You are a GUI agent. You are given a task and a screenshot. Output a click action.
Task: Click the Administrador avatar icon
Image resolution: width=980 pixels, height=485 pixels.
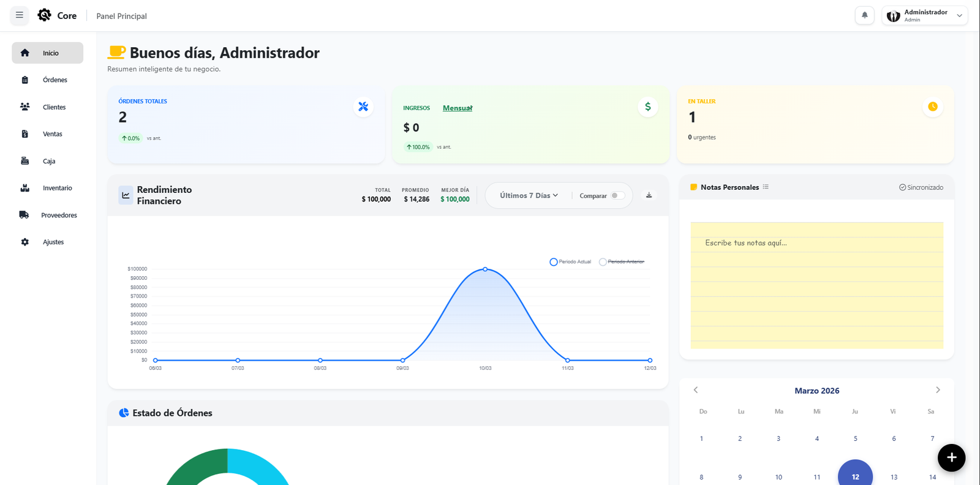(893, 16)
